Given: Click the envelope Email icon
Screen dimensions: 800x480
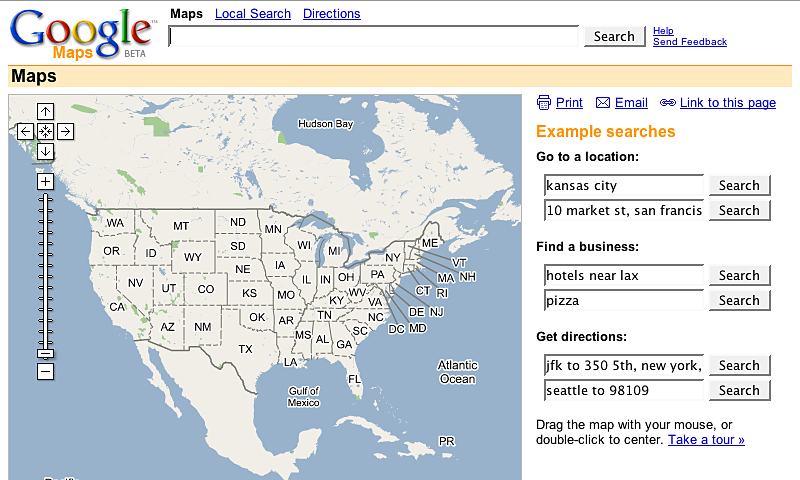Looking at the screenshot, I should click(603, 103).
